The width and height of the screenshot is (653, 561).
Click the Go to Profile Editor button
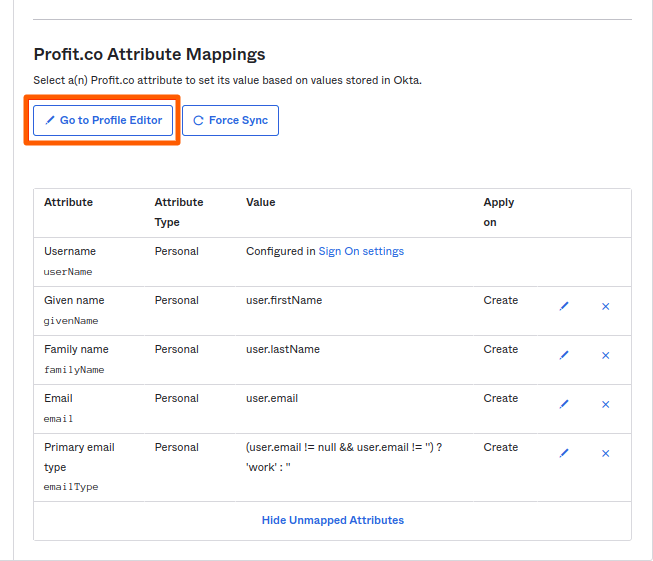104,120
